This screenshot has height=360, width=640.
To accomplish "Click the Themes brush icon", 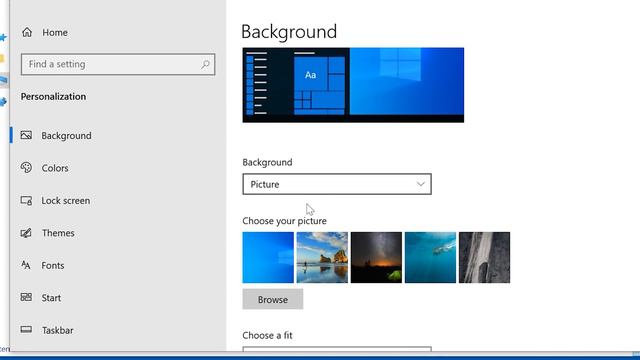I will 26,233.
